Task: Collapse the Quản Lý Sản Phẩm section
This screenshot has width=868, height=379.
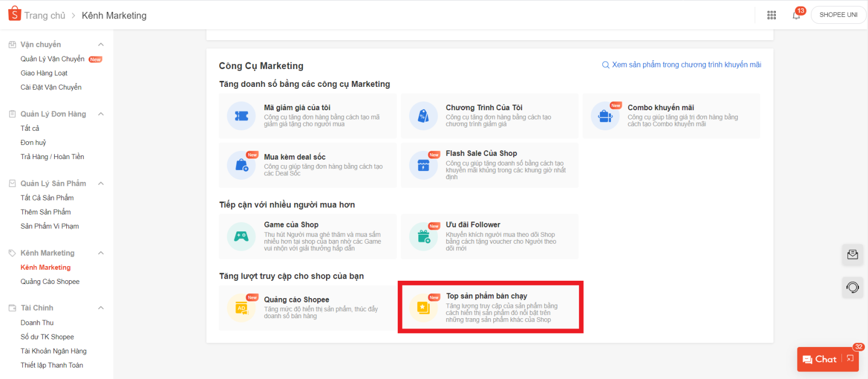Action: tap(101, 184)
